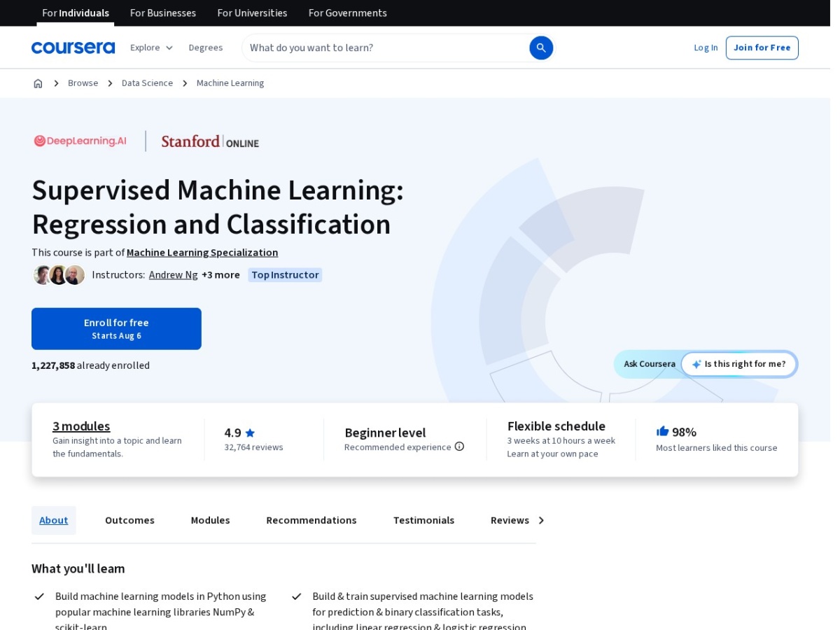This screenshot has height=630, width=840.
Task: Open the Data Science breadcrumb
Action: click(147, 83)
